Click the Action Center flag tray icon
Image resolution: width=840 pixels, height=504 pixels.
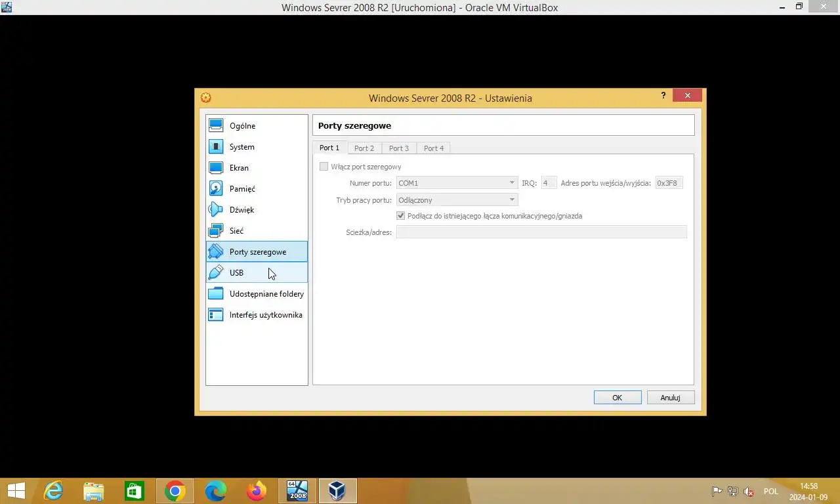pos(717,492)
